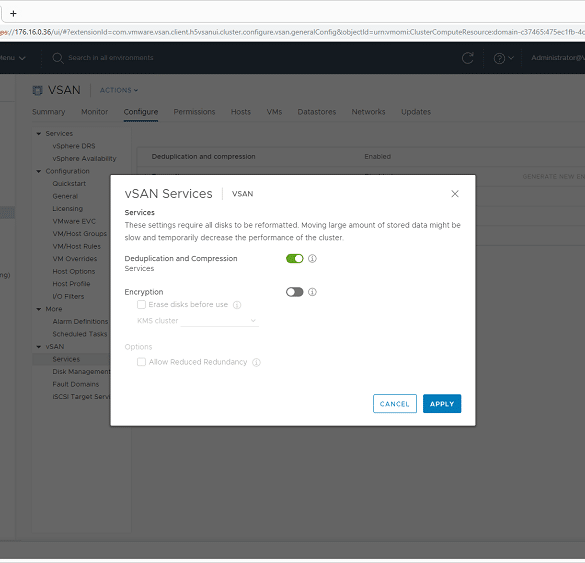Image resolution: width=585 pixels, height=563 pixels.
Task: Select Disk Management in sidebar
Action: tap(81, 372)
